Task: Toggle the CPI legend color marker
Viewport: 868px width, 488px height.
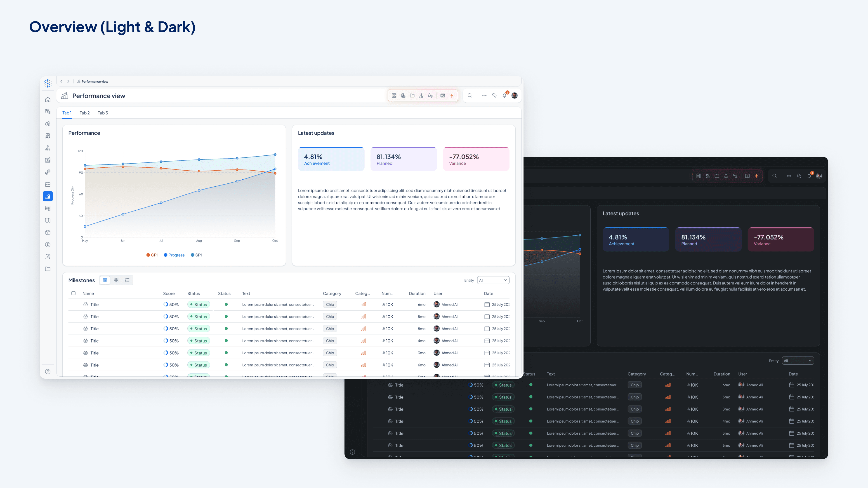Action: [x=148, y=255]
